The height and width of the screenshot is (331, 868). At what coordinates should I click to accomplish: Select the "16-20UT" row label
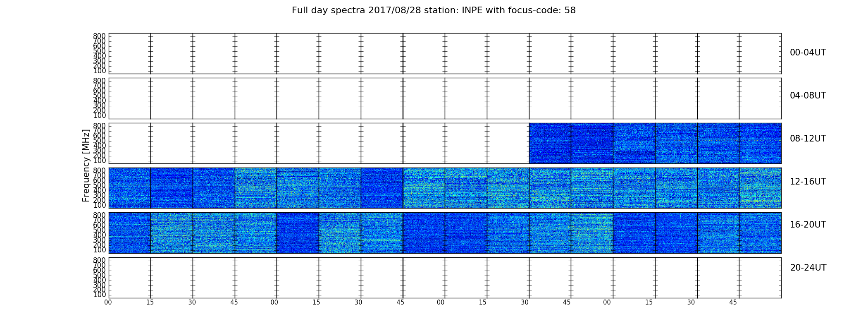point(808,225)
